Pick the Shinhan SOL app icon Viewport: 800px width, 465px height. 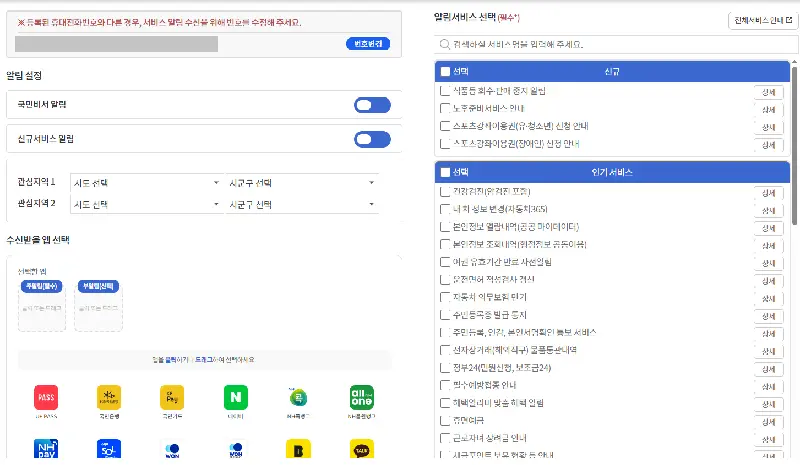[109, 449]
